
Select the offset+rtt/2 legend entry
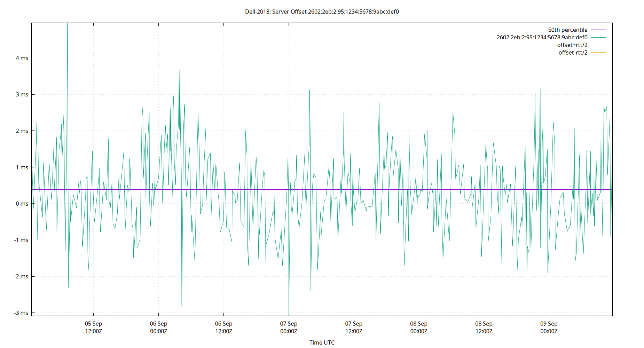point(572,45)
